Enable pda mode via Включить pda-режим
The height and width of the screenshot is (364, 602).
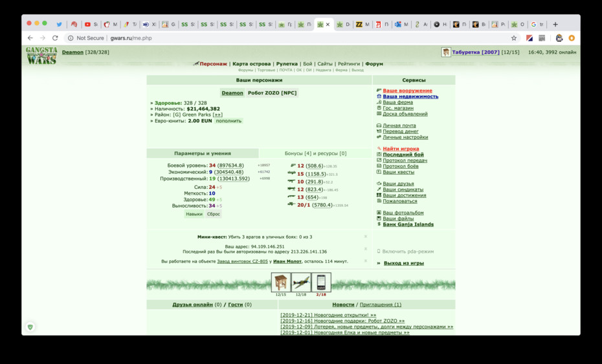coord(408,252)
